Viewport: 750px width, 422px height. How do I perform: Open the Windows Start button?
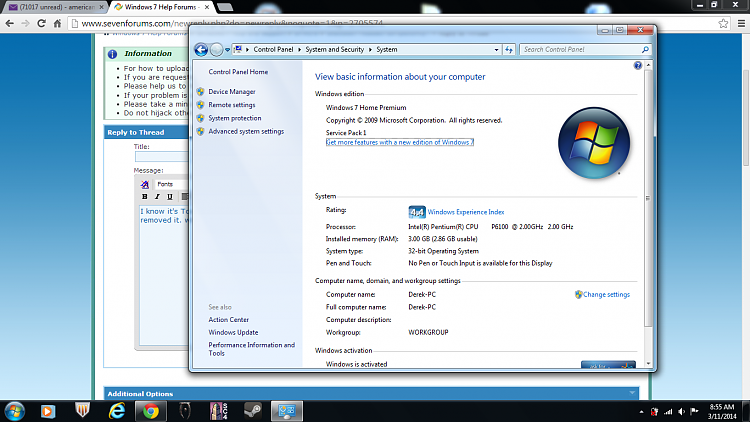[14, 411]
